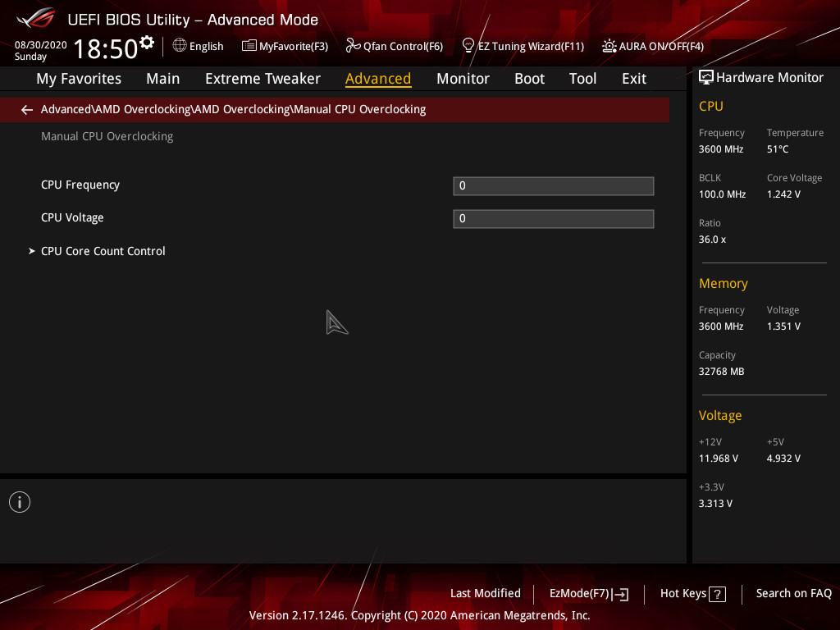
Task: Click the 11.968 V reading
Action: click(719, 459)
